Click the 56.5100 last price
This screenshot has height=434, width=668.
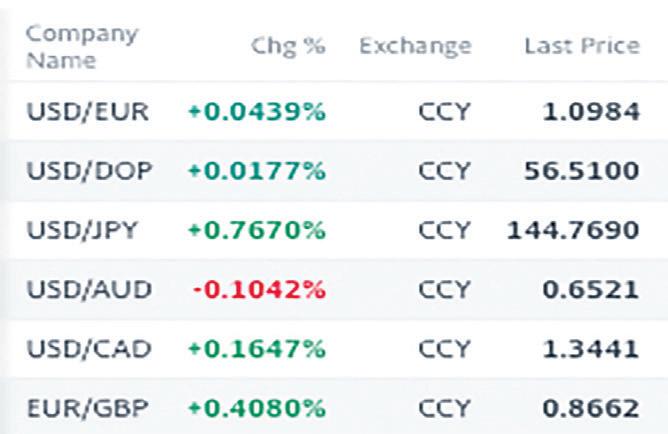(582, 170)
